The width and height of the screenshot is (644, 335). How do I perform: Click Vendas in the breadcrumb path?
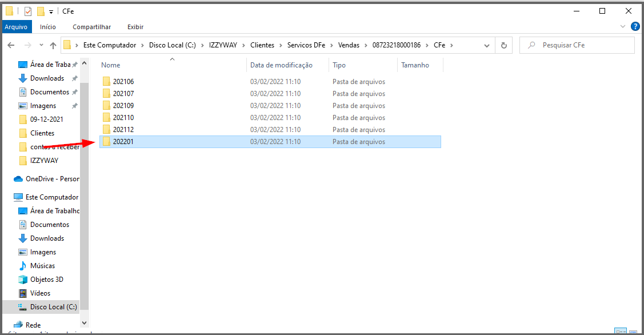(x=349, y=45)
